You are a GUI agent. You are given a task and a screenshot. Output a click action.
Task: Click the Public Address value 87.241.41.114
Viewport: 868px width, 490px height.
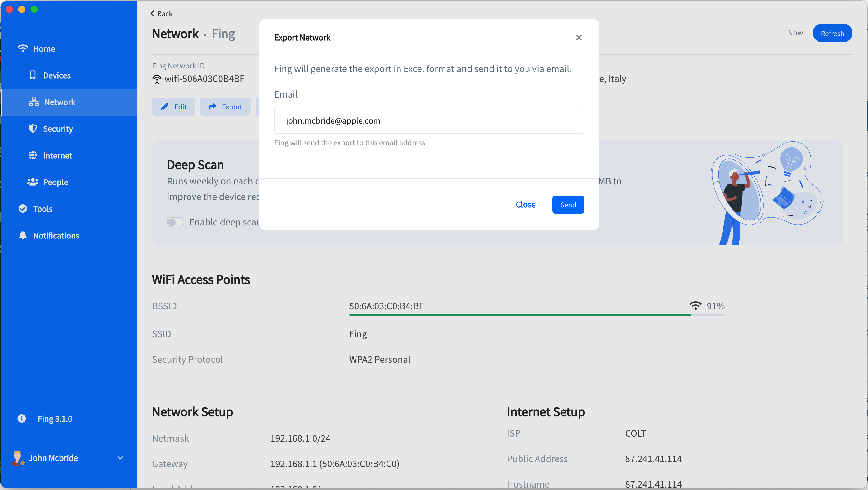point(653,459)
